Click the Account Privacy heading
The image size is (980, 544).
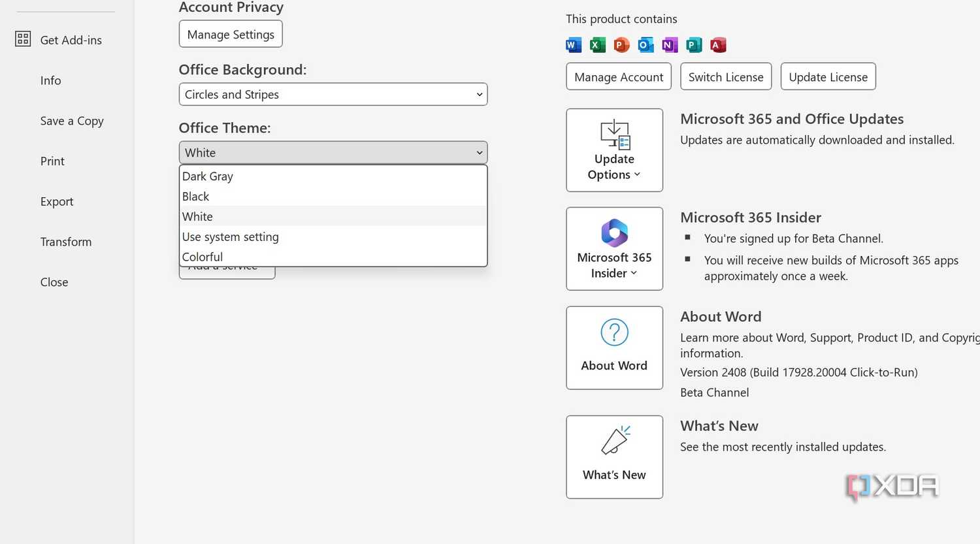[231, 7]
